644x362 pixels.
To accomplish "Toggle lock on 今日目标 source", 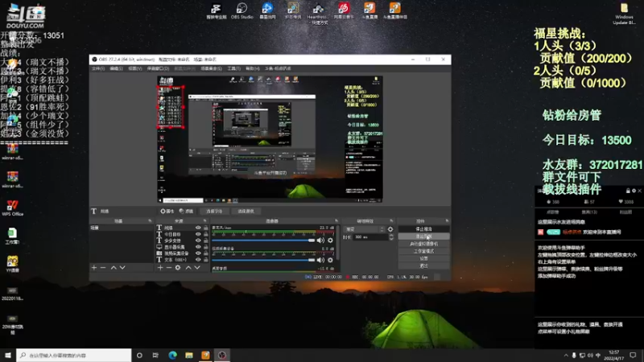I will point(206,234).
